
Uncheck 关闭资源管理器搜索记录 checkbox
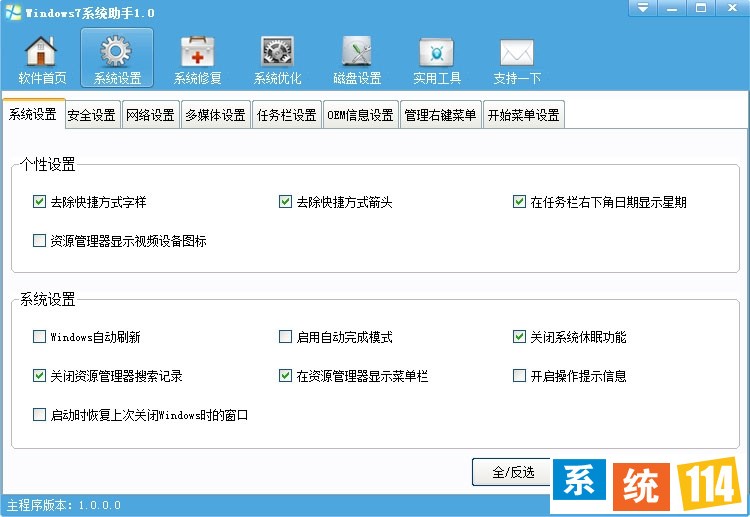pos(39,375)
